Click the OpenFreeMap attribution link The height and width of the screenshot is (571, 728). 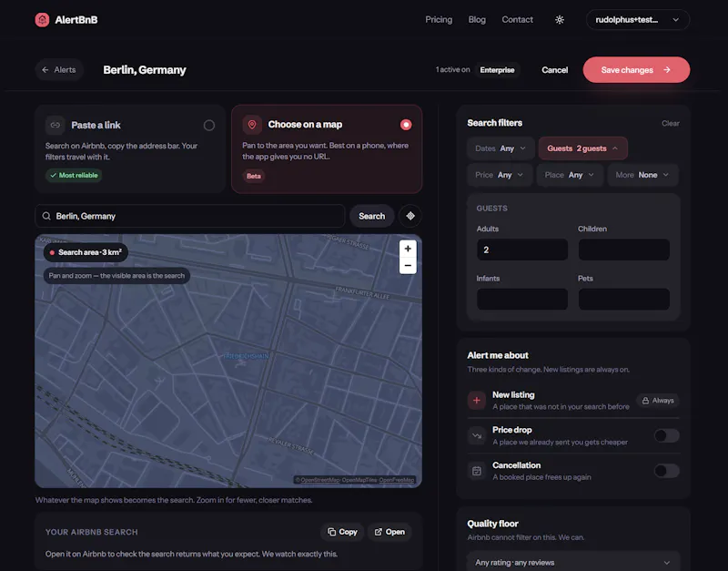[x=397, y=480]
